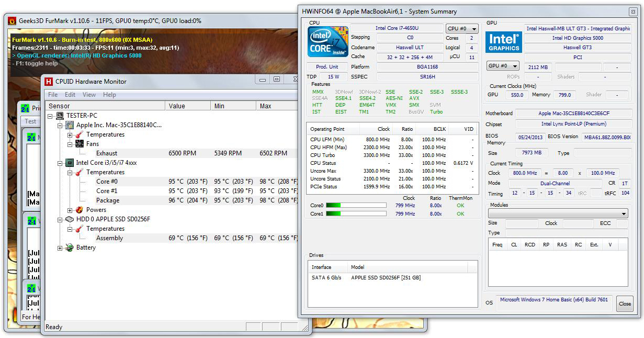Collapse the TESTER-PC root node
The image size is (644, 338).
tap(50, 116)
